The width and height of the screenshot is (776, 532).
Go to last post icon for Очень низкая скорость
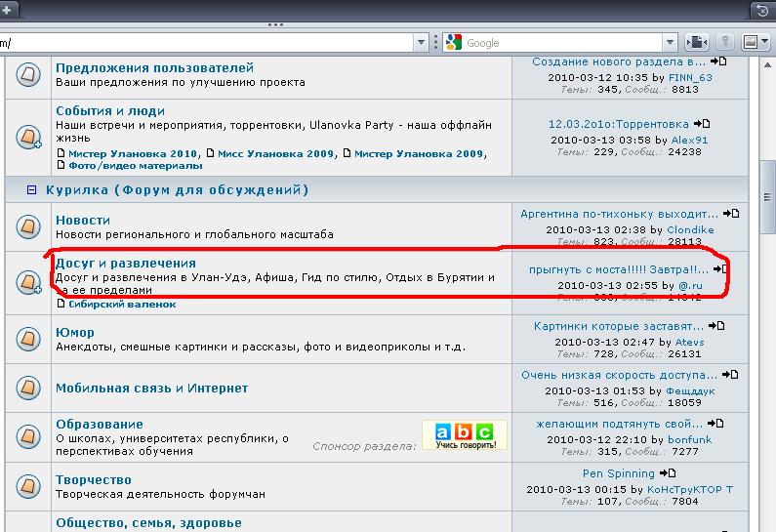(x=730, y=375)
